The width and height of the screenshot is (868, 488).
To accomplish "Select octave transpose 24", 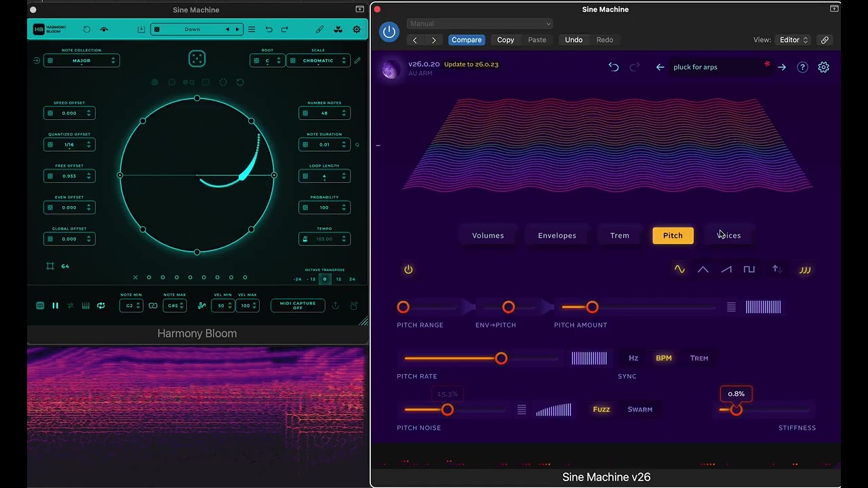I will 352,279.
